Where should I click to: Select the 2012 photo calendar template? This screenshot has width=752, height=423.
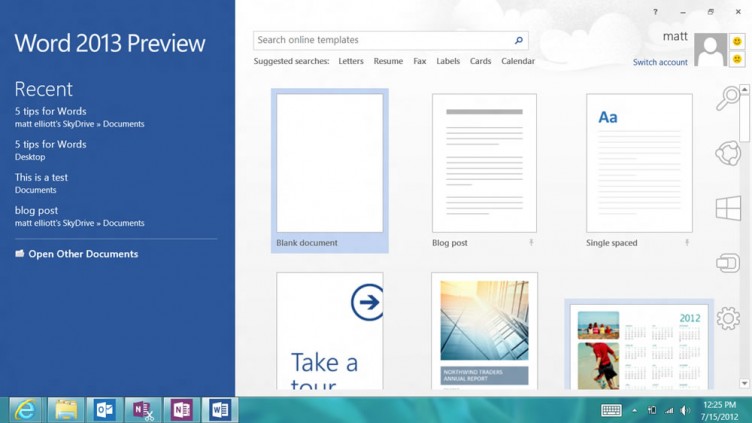639,346
